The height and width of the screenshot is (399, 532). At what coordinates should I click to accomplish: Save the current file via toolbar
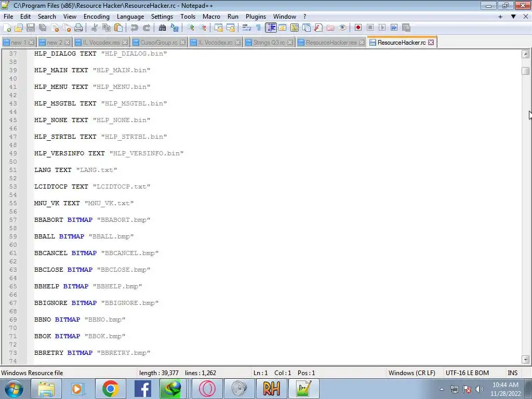pos(31,28)
